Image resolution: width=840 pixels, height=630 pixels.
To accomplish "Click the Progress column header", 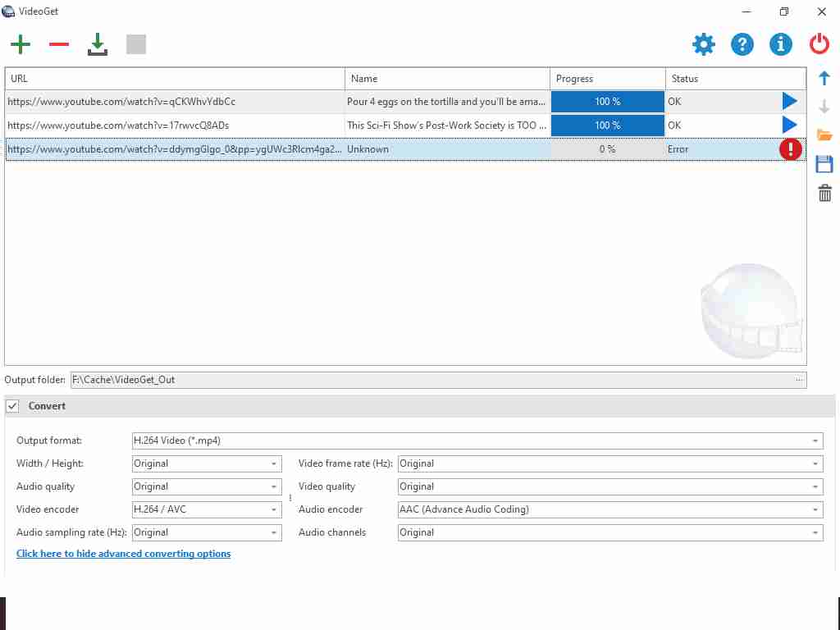I will click(608, 79).
